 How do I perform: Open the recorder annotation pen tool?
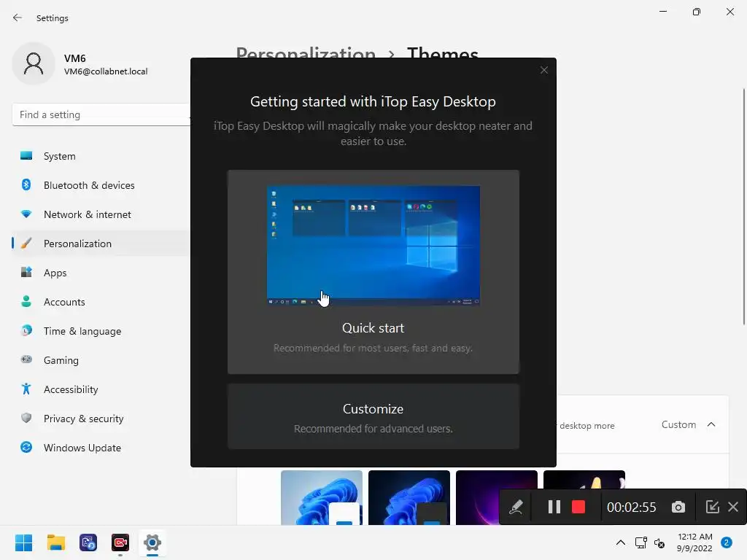(516, 507)
